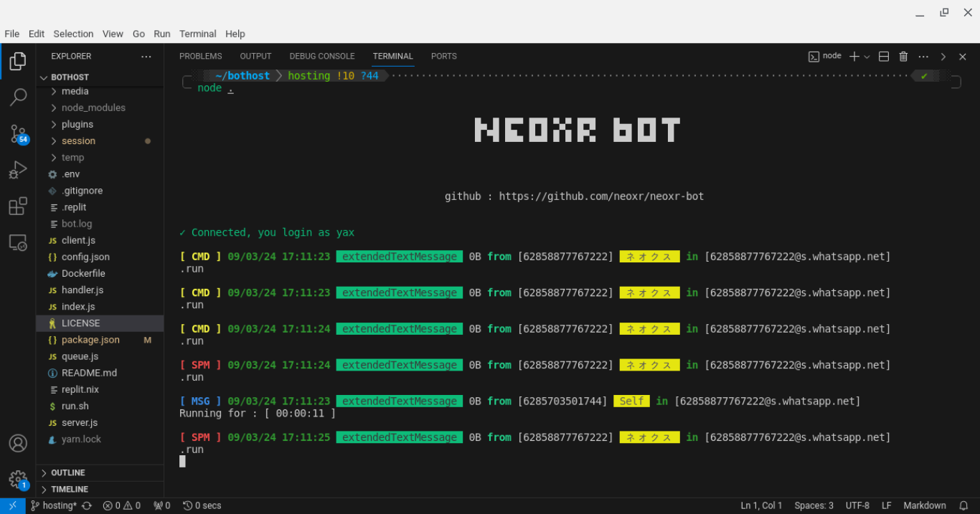Open the Selection menu

coord(73,34)
